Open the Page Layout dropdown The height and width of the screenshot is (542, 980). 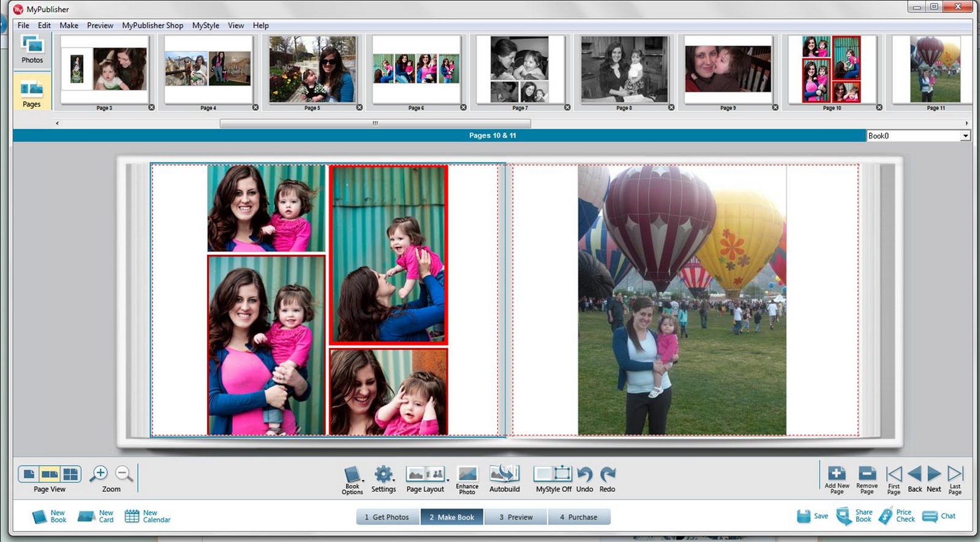pos(426,475)
